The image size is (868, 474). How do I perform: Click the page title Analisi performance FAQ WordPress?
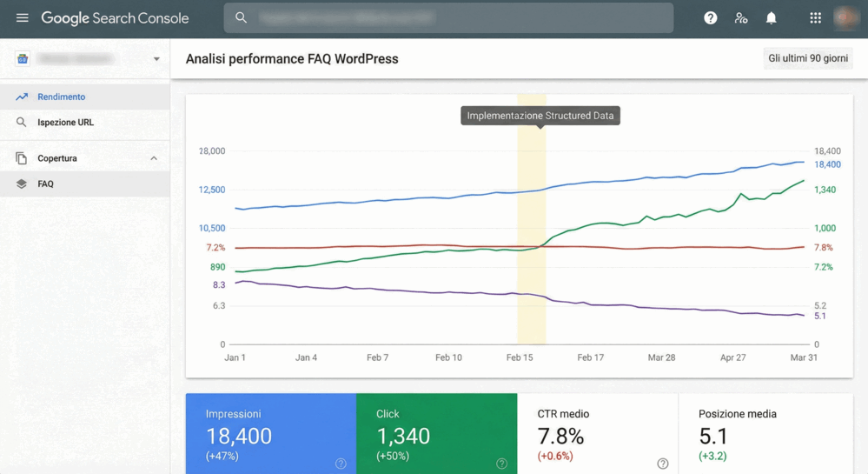tap(292, 59)
